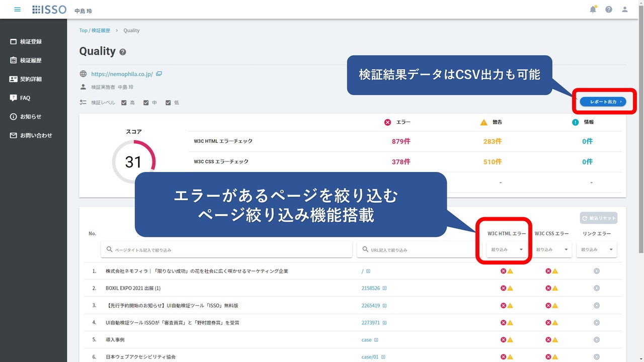Click the warning triangle in summary header
This screenshot has width=644, height=362.
pyautogui.click(x=484, y=122)
